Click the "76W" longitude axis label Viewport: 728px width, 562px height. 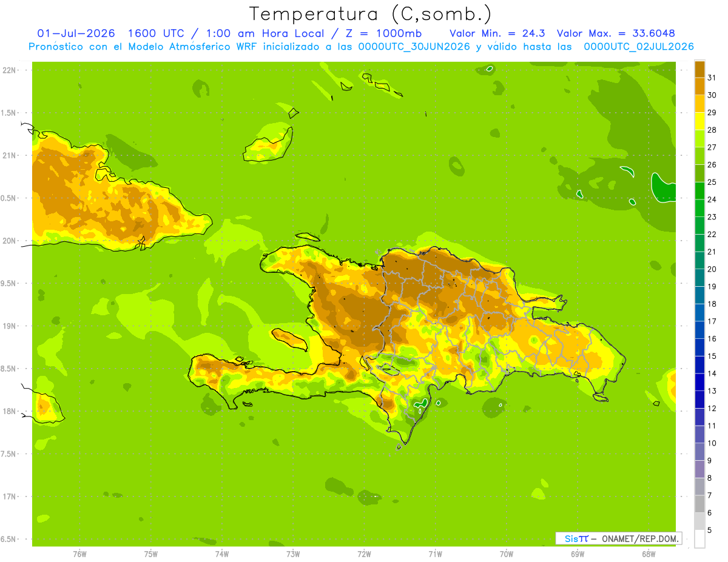click(x=79, y=554)
